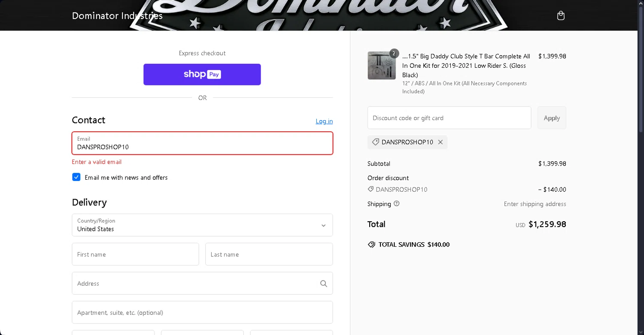
Task: Focus the First name field
Action: [x=135, y=254]
